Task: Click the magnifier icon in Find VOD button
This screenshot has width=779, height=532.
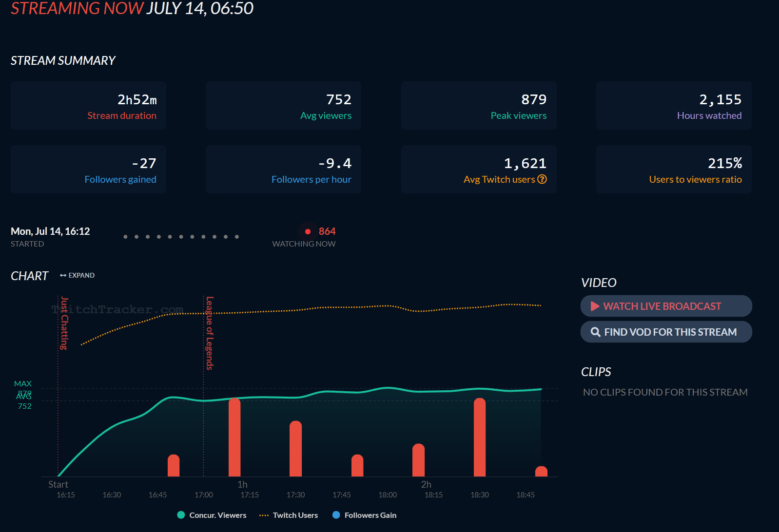Action: coord(595,332)
